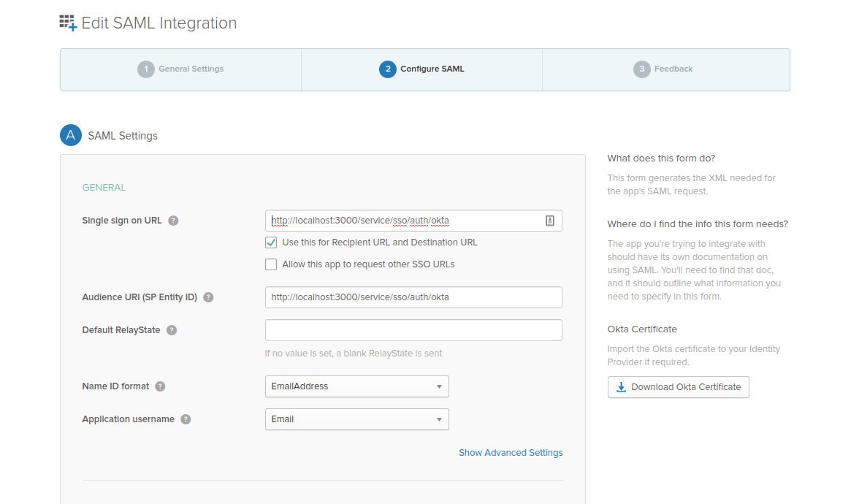The width and height of the screenshot is (859, 504).
Task: Uncheck Use this for Recipient URL and Destination URL
Action: [271, 242]
